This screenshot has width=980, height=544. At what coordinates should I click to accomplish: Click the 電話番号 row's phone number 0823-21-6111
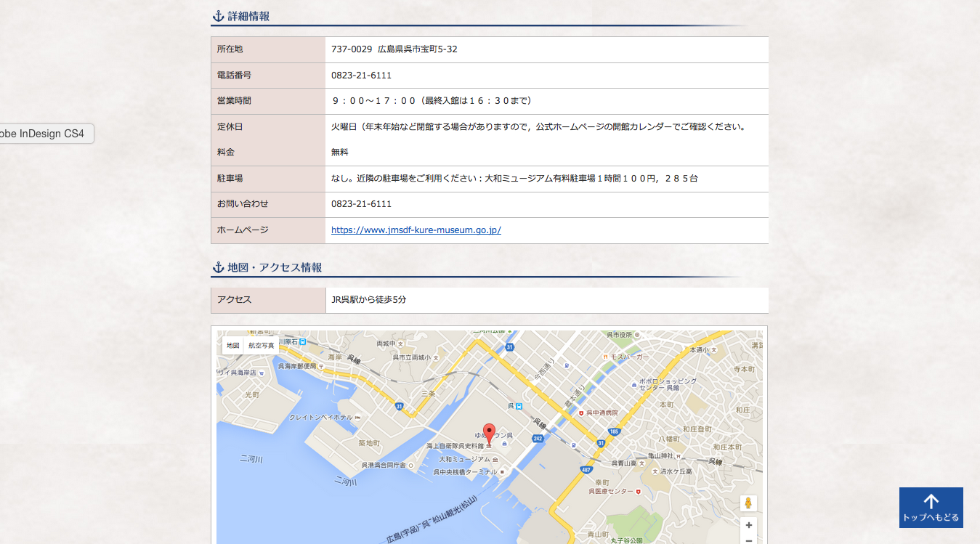pos(361,76)
